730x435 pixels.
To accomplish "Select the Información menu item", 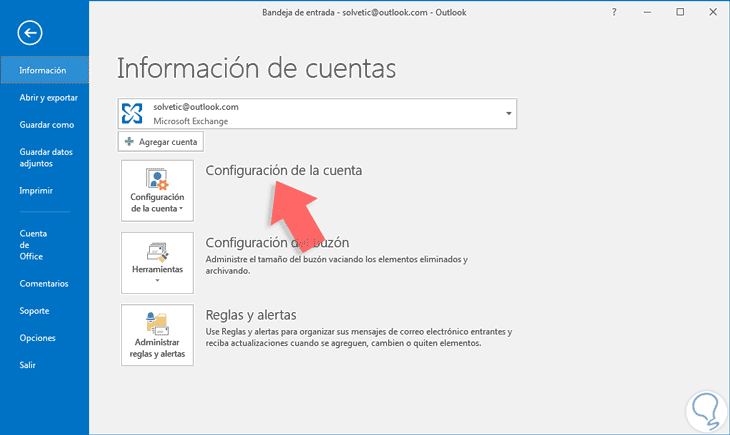I will (x=45, y=70).
